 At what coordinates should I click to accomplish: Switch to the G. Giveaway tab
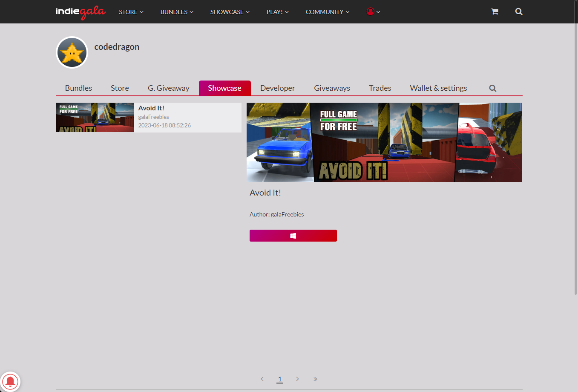click(169, 88)
